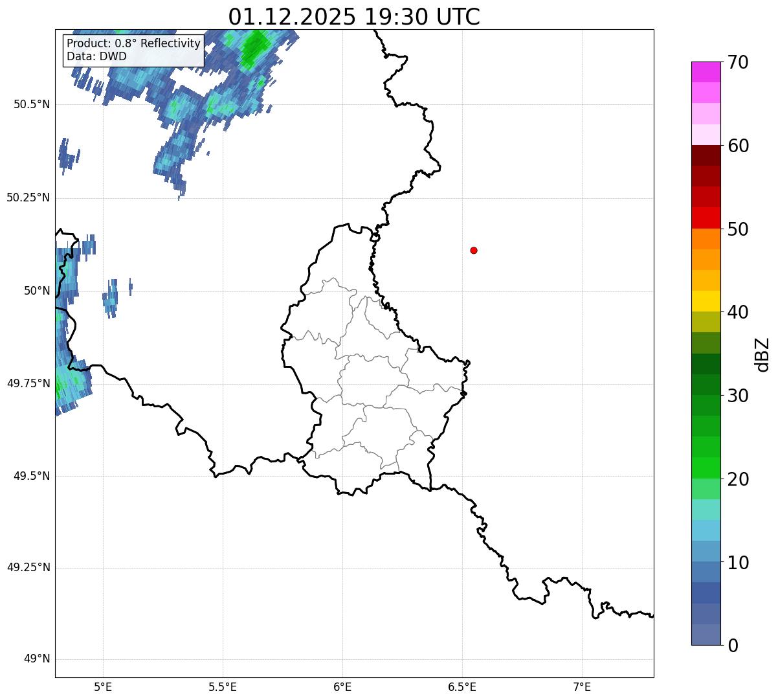Viewport: 778px width, 700px height.
Task: Click the '49.5°N' latitude label
Action: tap(32, 476)
